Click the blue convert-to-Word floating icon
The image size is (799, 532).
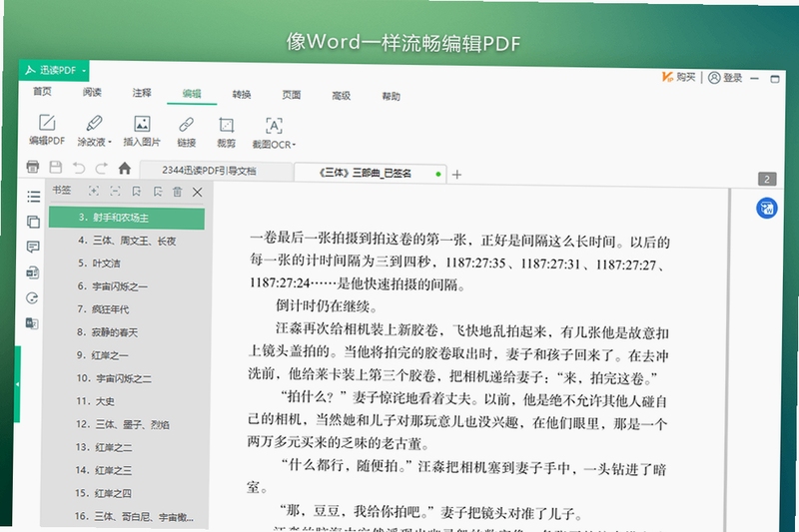coord(766,209)
